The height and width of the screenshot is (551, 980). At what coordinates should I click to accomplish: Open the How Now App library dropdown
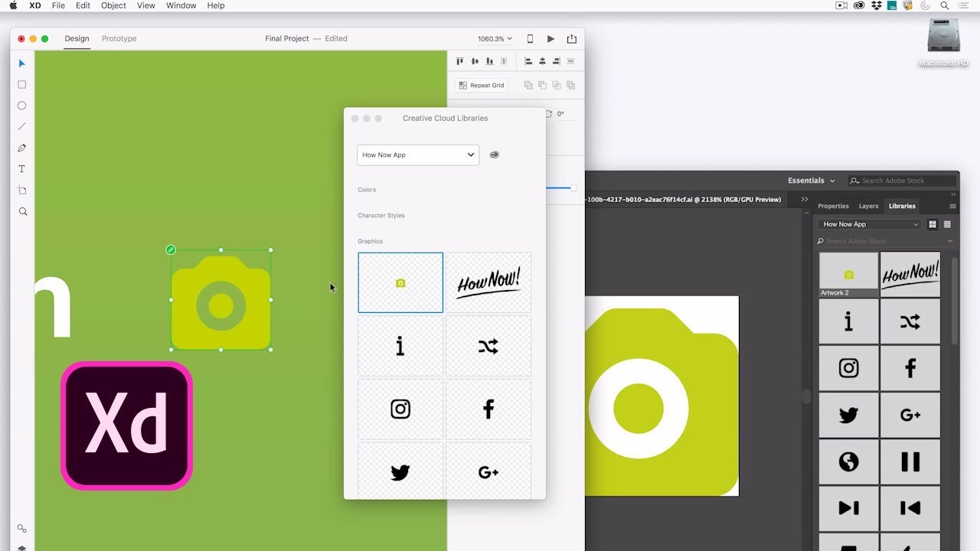coord(417,155)
